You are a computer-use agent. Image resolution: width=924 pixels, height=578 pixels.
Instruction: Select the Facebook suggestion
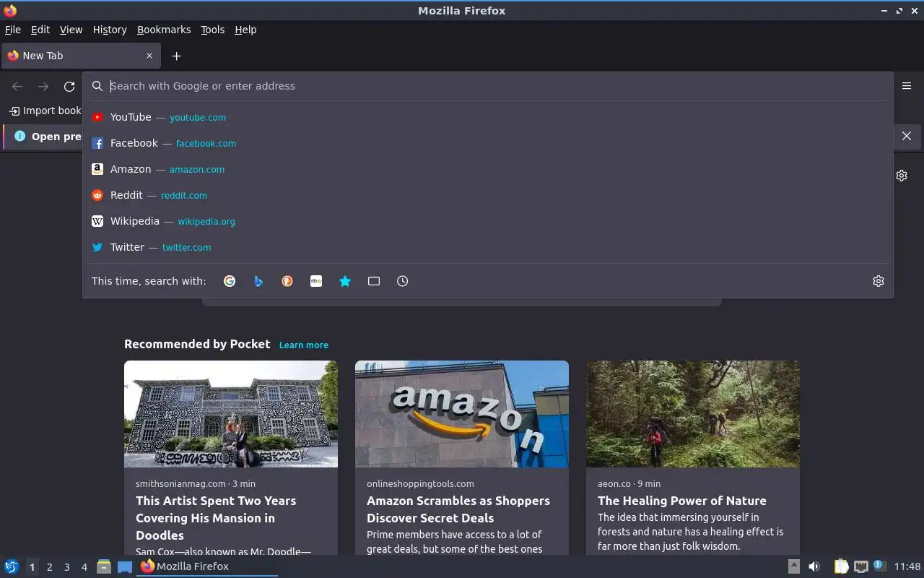(x=488, y=143)
